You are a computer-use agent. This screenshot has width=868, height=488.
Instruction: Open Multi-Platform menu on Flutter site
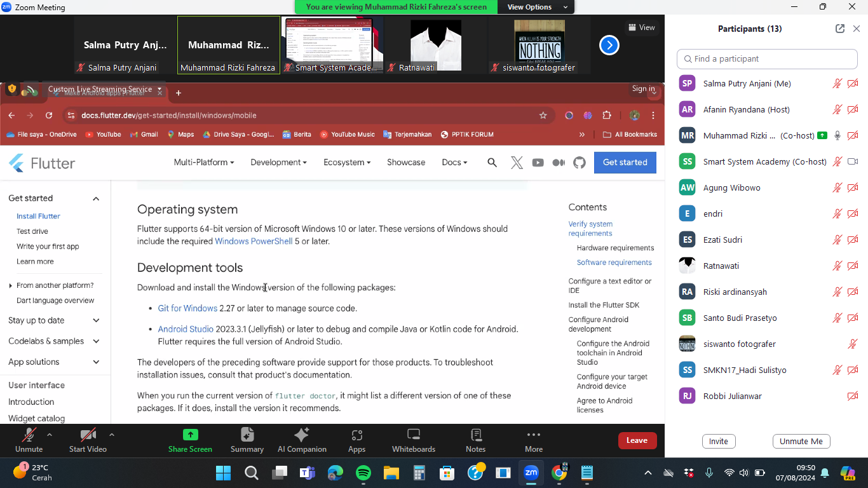point(204,162)
